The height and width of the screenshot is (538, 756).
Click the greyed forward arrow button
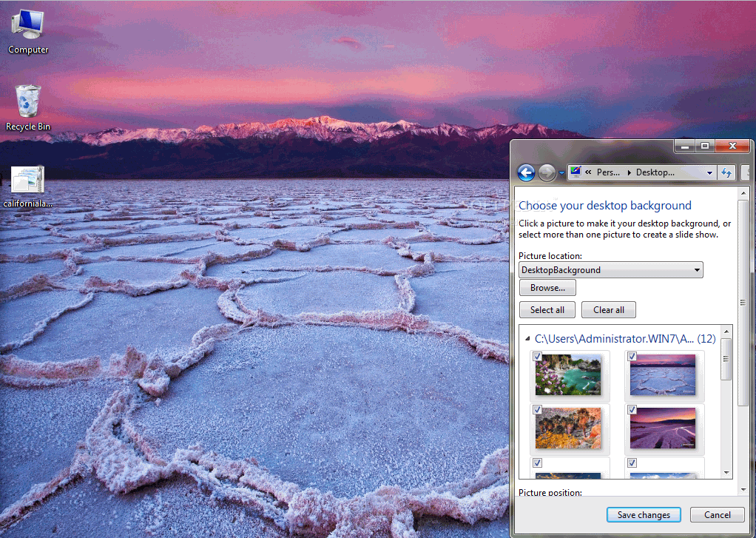point(547,172)
